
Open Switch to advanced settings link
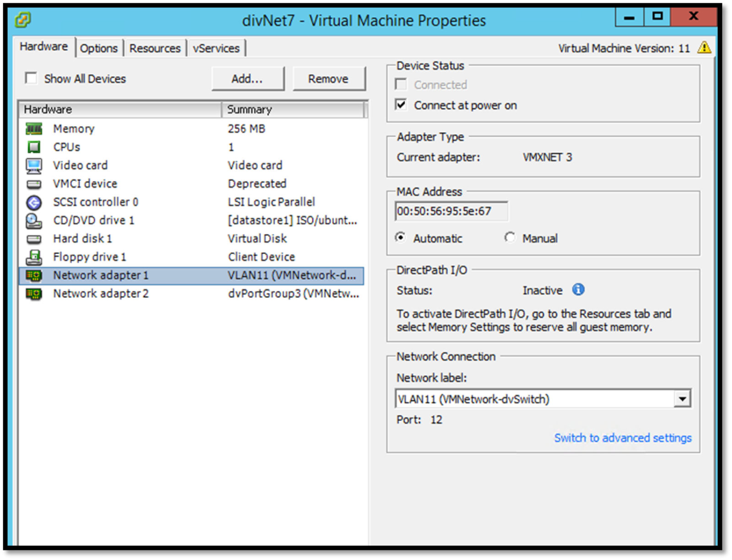(622, 438)
